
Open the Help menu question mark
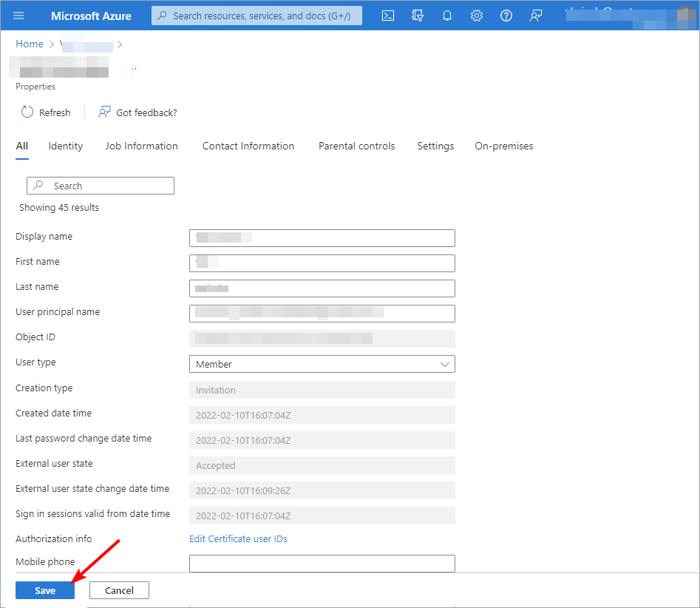tap(506, 15)
